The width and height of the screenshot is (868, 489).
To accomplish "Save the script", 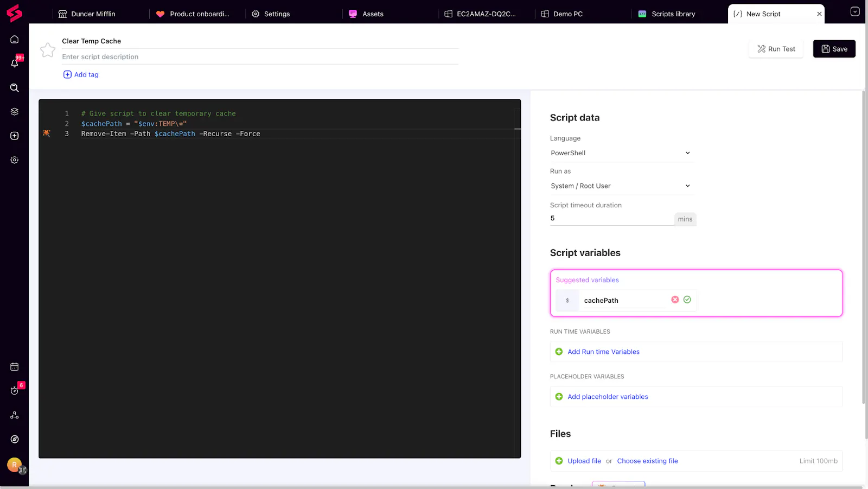I will click(x=834, y=49).
